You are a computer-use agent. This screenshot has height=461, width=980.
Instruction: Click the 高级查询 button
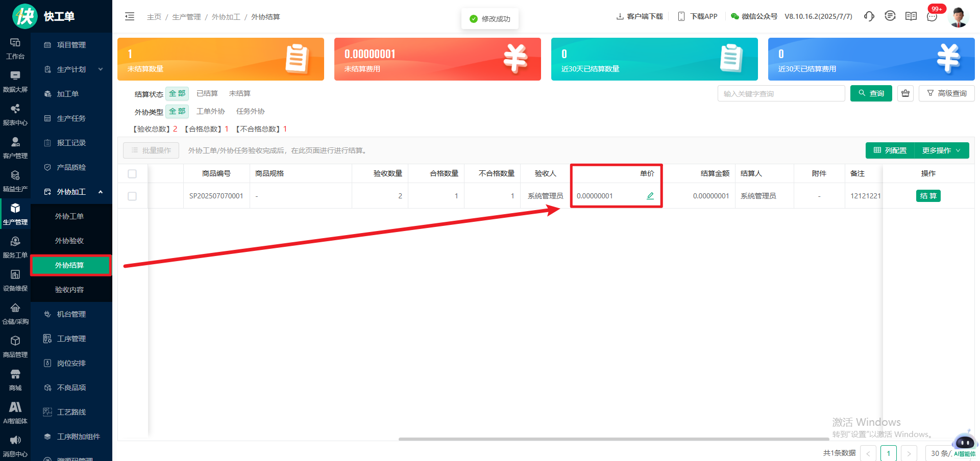click(947, 93)
